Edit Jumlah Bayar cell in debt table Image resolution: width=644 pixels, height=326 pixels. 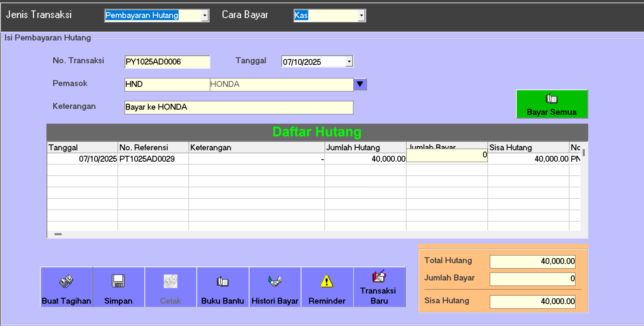(x=446, y=156)
